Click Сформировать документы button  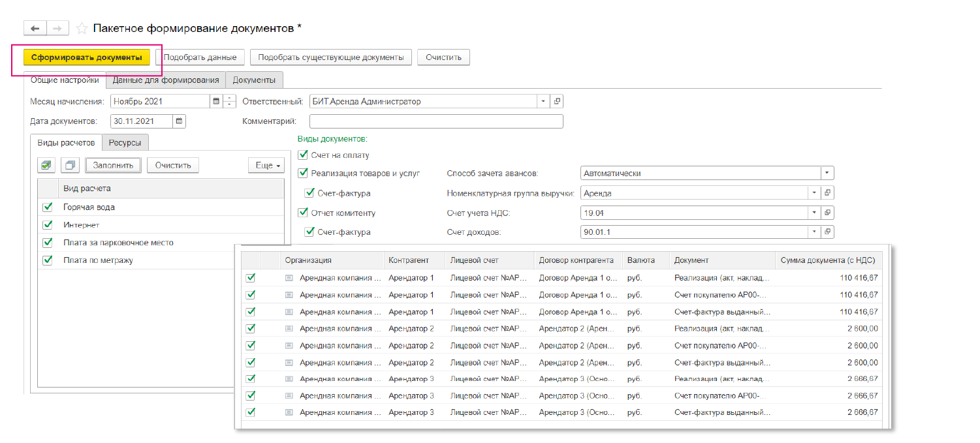[x=86, y=57]
